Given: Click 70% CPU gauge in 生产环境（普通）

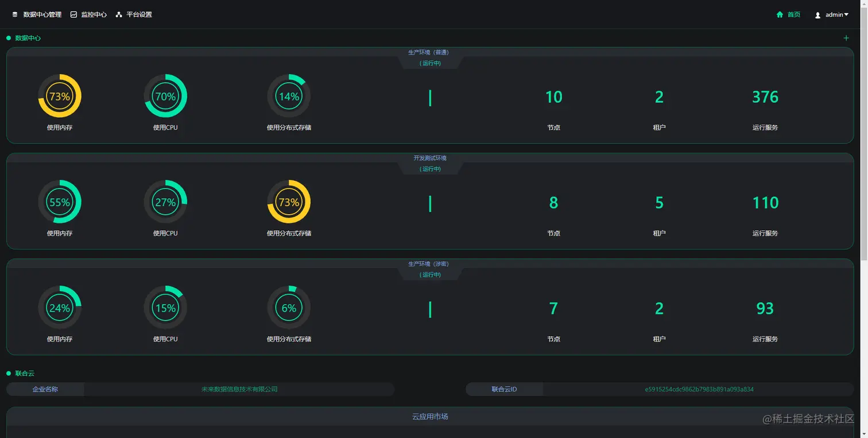Looking at the screenshot, I should [165, 96].
